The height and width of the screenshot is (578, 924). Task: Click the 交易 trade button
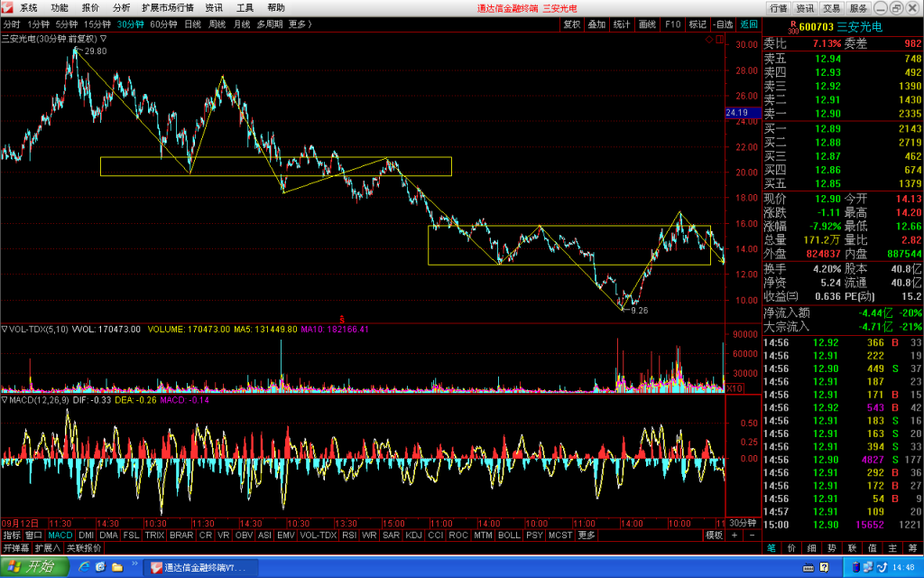pos(831,8)
